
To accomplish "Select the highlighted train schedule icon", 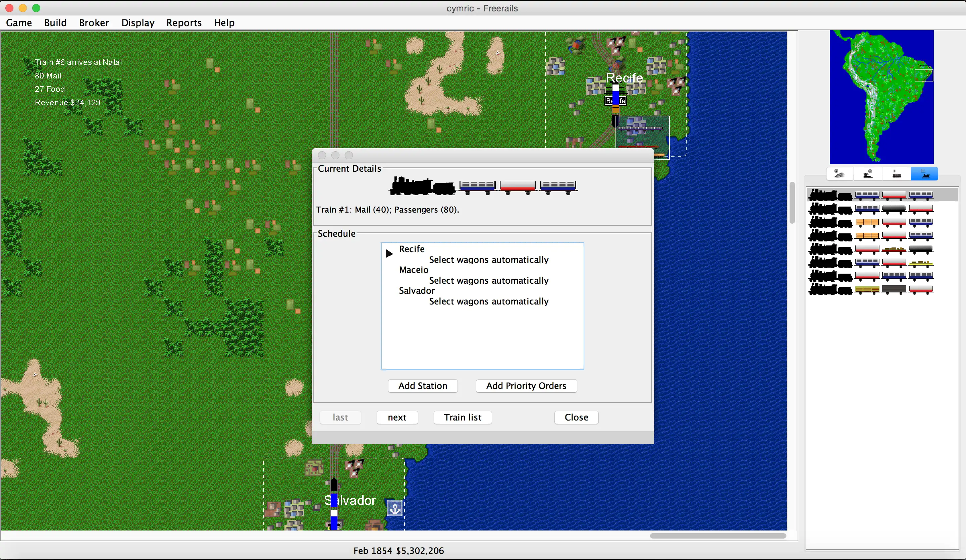I will pyautogui.click(x=925, y=174).
